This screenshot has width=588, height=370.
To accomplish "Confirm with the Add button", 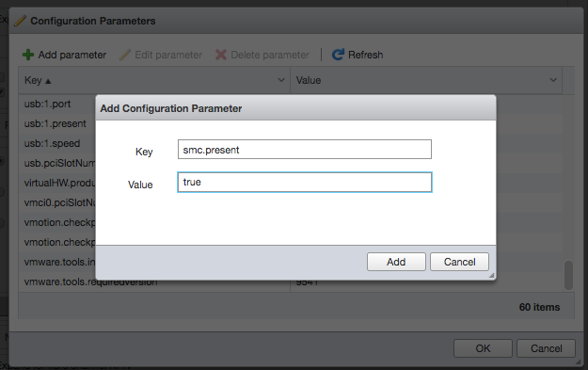I will (396, 262).
